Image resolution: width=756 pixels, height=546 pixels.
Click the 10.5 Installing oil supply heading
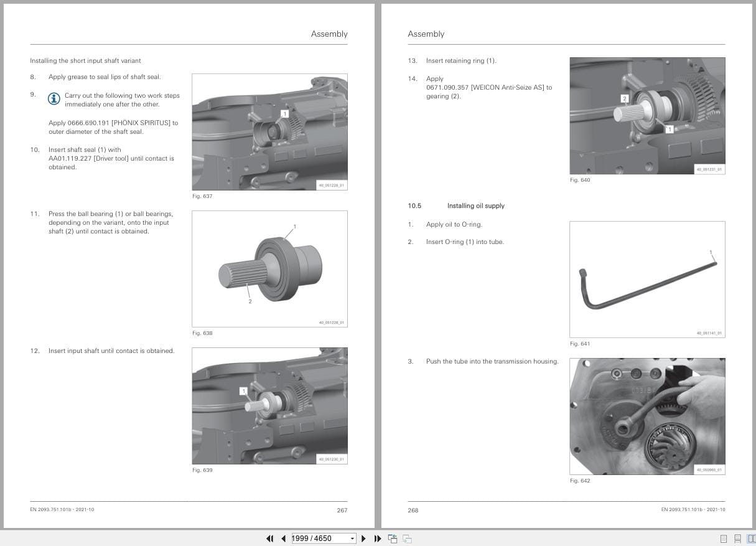[456, 206]
